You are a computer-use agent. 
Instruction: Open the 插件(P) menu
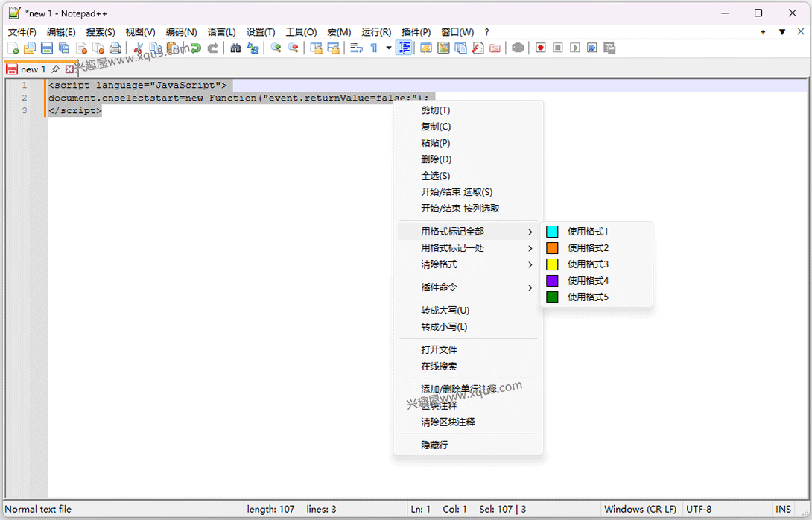[416, 32]
